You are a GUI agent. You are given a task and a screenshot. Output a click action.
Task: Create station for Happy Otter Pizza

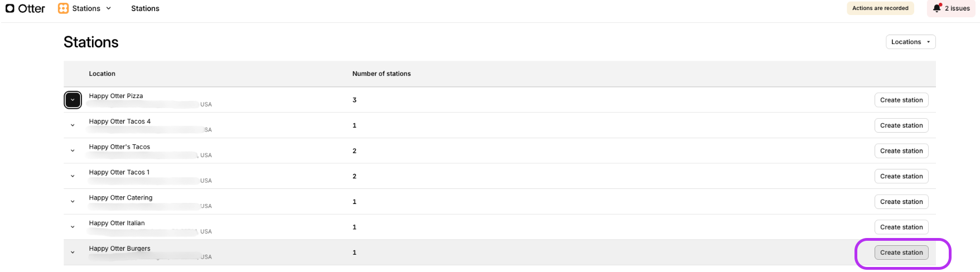tap(901, 100)
